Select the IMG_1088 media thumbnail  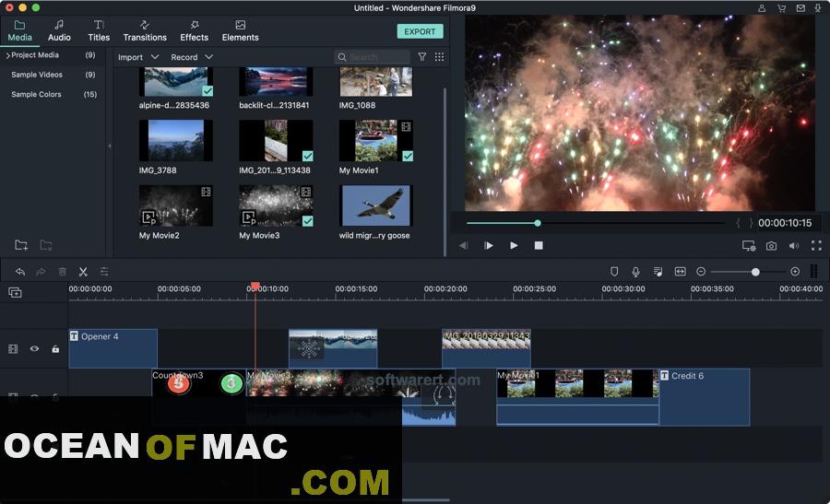(376, 82)
